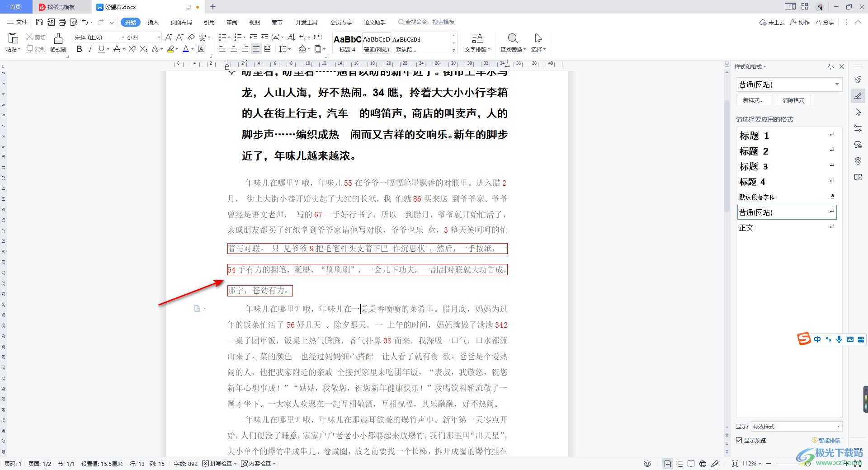This screenshot has height=470, width=868.
Task: Open the 文件 menu
Action: click(17, 22)
